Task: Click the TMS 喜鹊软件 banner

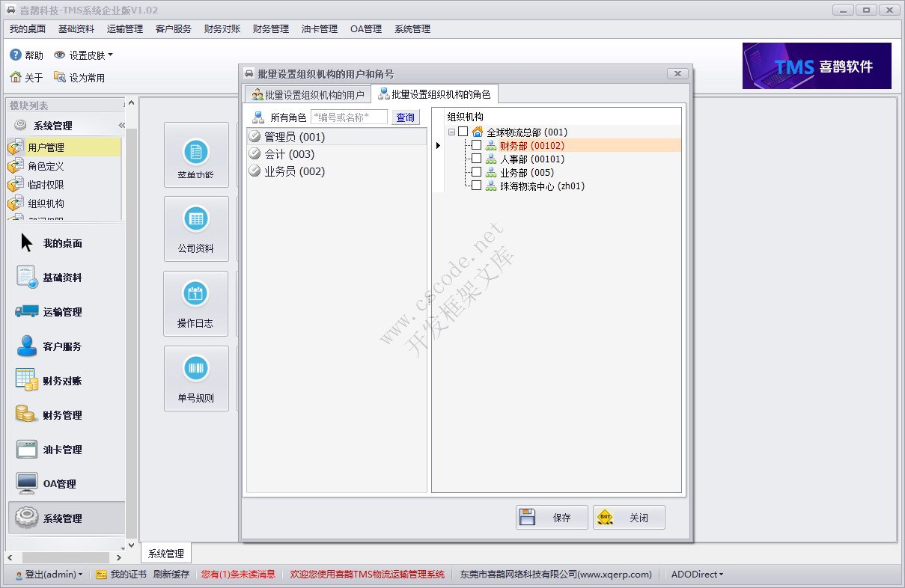Action: point(817,66)
